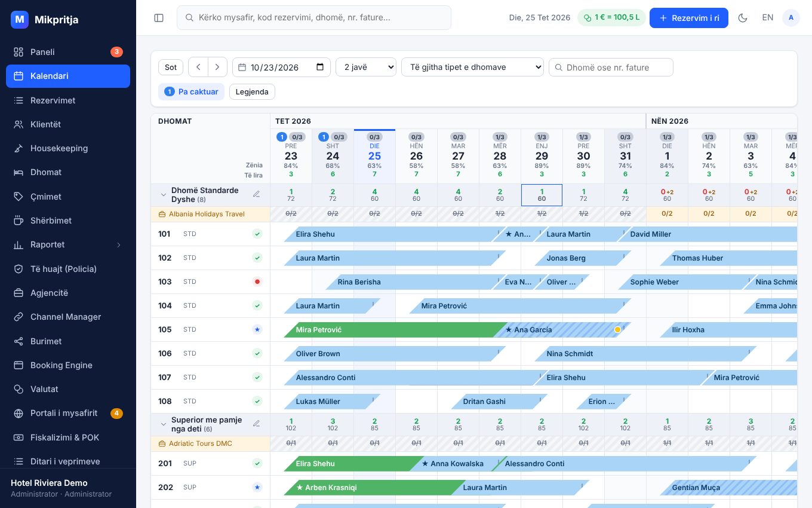This screenshot has height=508, width=812.
Task: Switch to dark mode moon icon
Action: [x=743, y=18]
